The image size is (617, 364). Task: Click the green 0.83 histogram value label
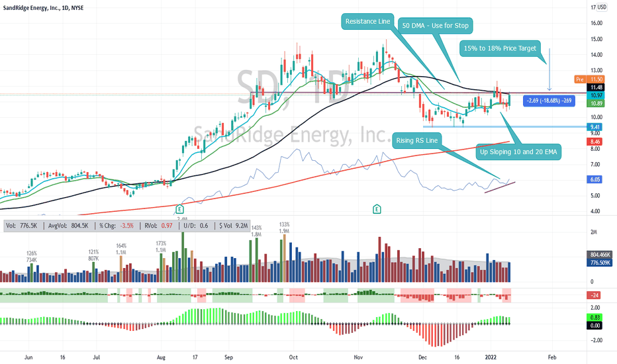[595, 318]
